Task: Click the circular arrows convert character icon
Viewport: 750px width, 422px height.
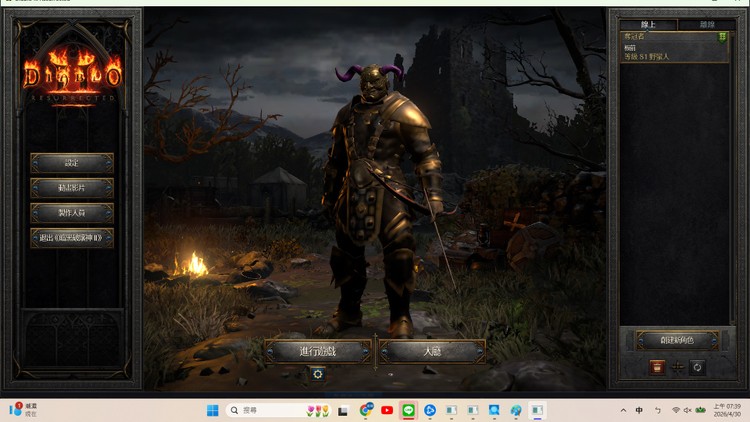Action: click(697, 367)
